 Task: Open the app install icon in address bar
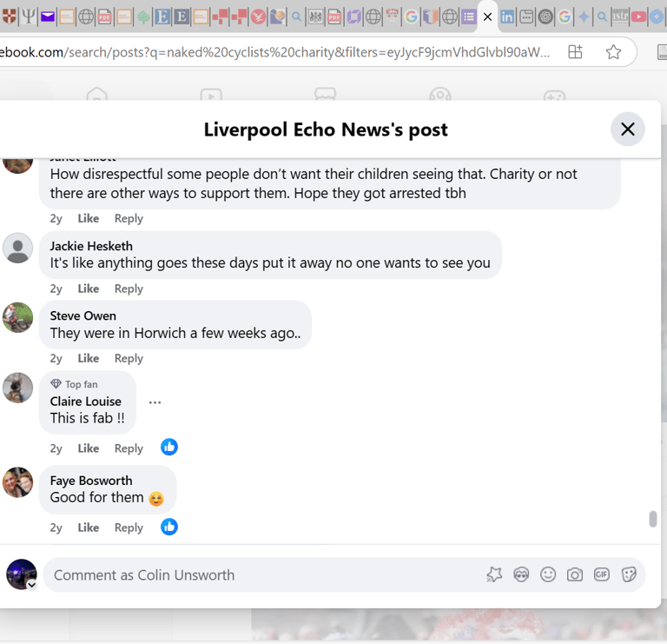575,52
